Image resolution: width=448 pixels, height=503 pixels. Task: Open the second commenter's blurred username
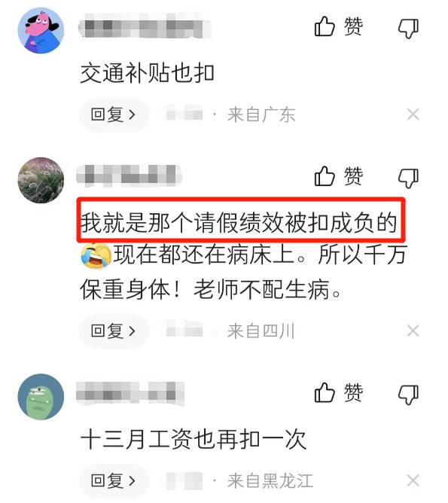pyautogui.click(x=129, y=175)
